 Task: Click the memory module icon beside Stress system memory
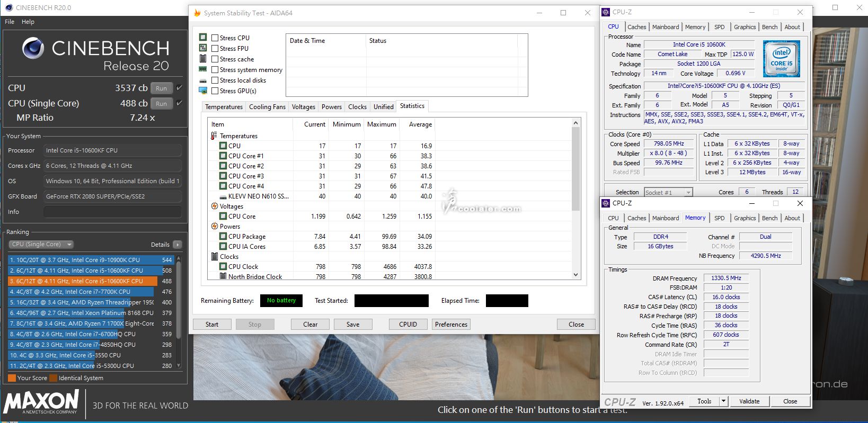(202, 69)
